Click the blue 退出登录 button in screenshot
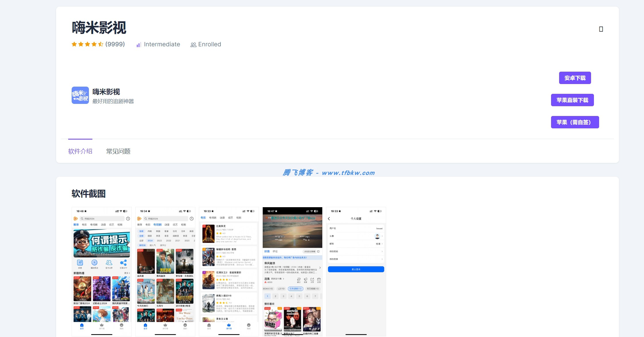 [x=356, y=269]
